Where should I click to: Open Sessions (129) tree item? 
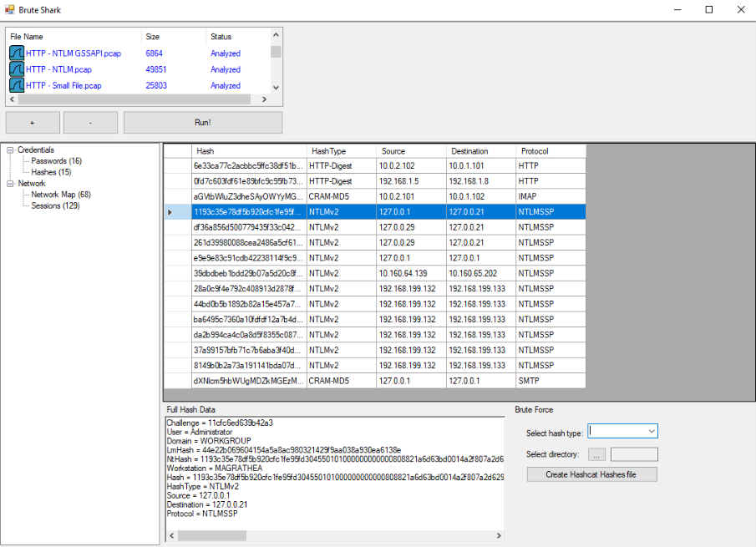55,205
